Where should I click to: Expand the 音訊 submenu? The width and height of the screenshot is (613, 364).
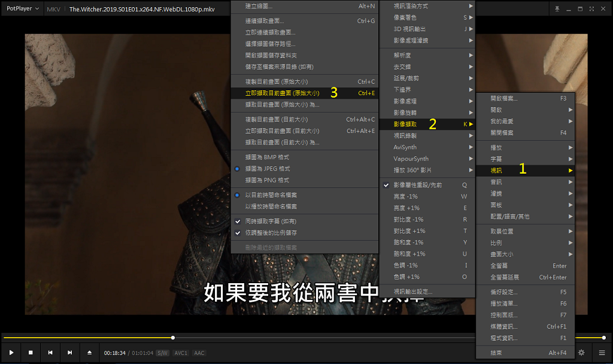526,182
